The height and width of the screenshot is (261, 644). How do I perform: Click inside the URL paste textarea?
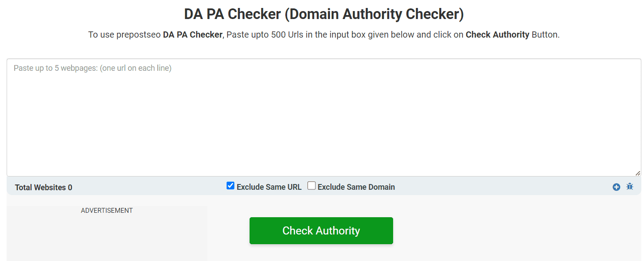point(322,117)
